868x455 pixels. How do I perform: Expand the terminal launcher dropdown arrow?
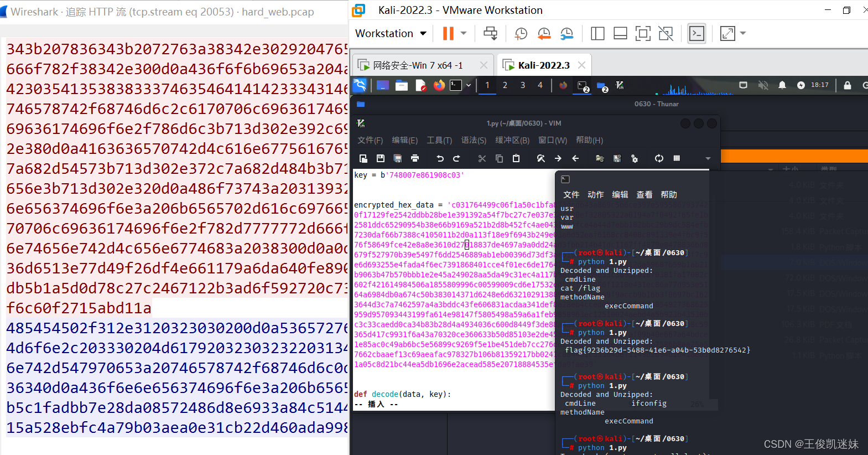[469, 85]
